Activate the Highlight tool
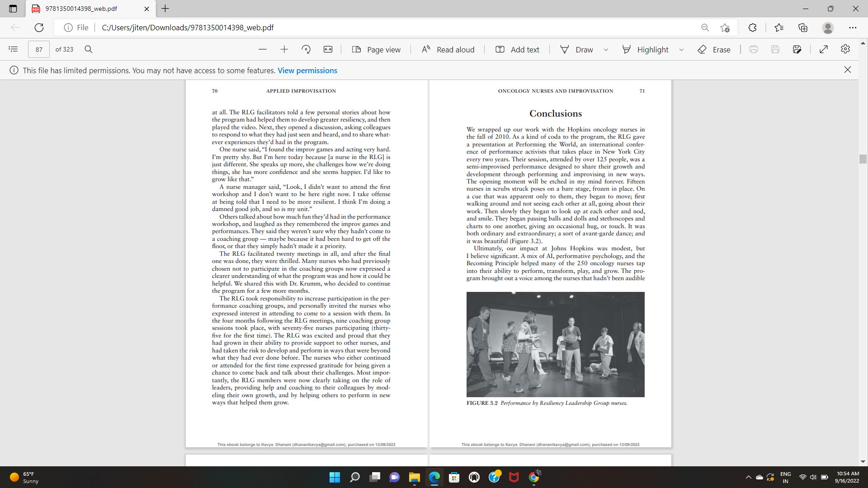Screen dimensions: 868x488 pyautogui.click(x=645, y=49)
